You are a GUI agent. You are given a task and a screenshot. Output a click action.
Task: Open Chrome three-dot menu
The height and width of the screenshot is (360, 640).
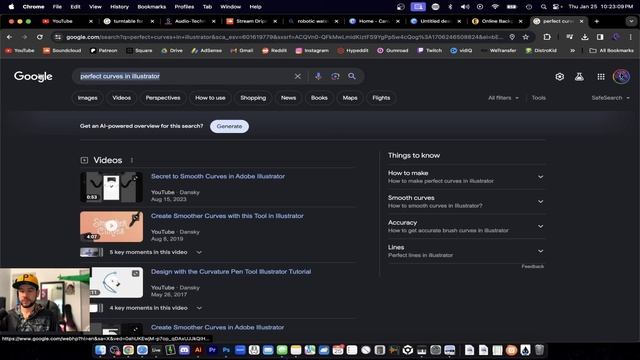[631, 37]
